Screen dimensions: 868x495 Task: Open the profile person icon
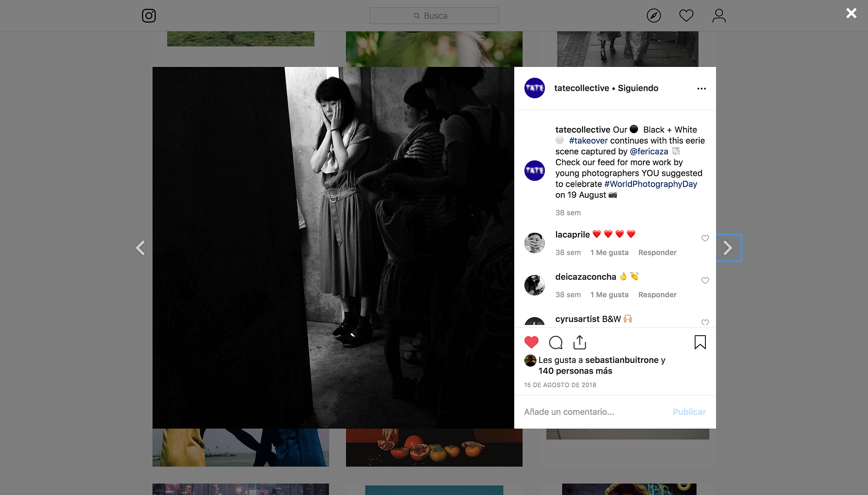[719, 16]
